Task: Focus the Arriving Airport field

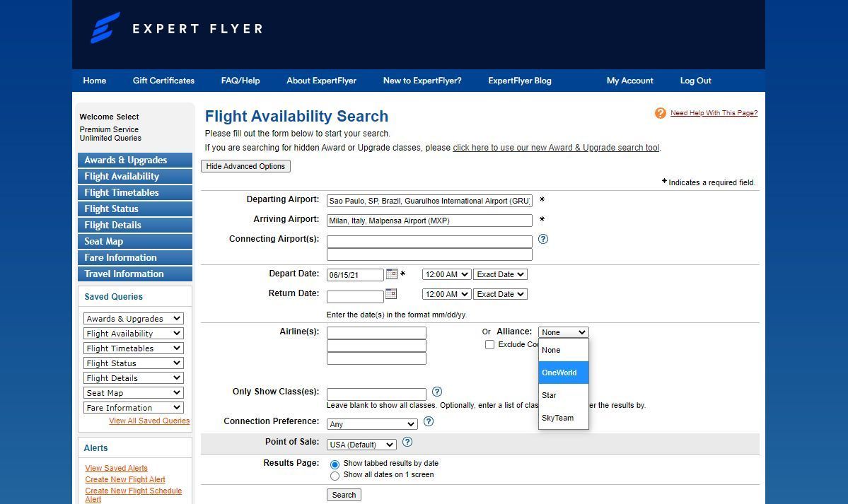Action: [x=429, y=221]
